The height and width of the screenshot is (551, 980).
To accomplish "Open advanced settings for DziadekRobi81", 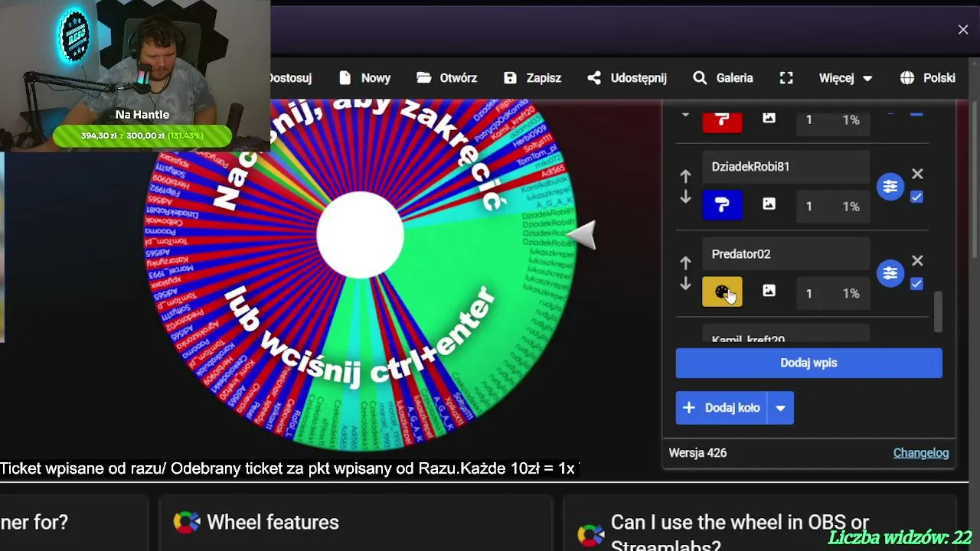I will pos(890,186).
